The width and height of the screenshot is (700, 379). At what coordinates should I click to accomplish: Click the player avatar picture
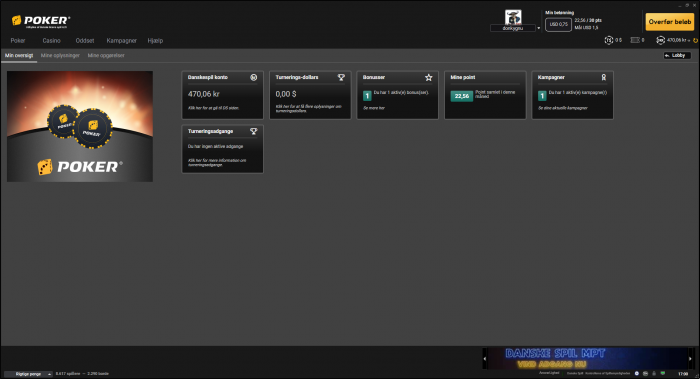click(x=513, y=17)
